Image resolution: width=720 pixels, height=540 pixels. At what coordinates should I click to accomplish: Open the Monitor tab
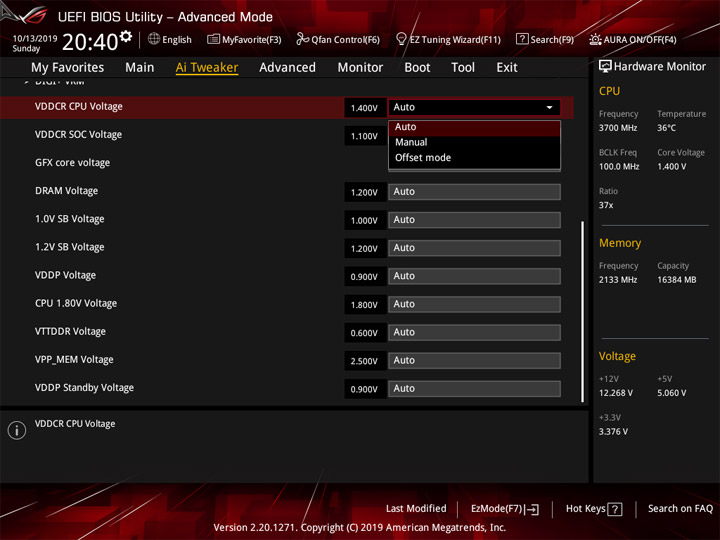pos(360,68)
